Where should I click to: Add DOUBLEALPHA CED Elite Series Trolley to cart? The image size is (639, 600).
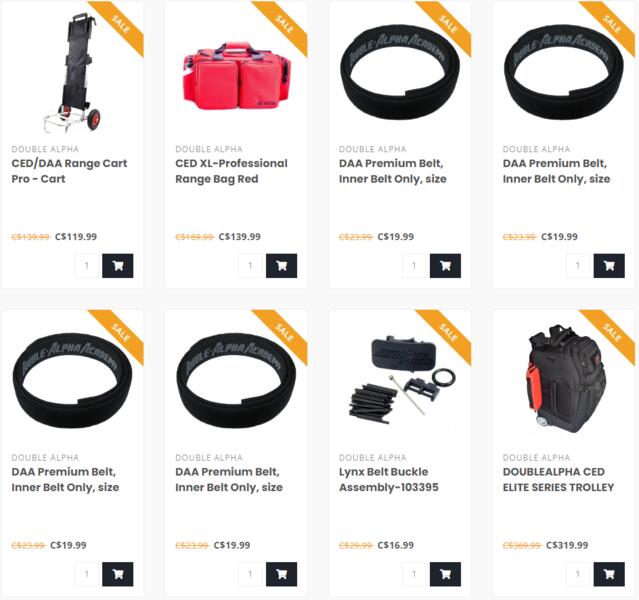609,574
